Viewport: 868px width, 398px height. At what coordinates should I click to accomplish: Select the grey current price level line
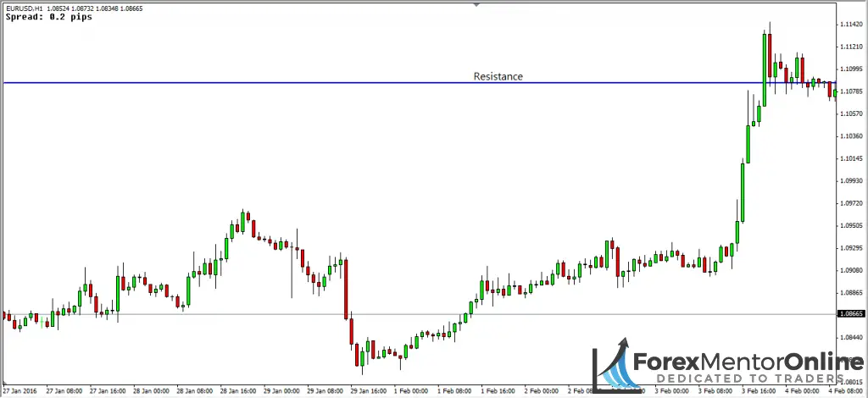420,314
